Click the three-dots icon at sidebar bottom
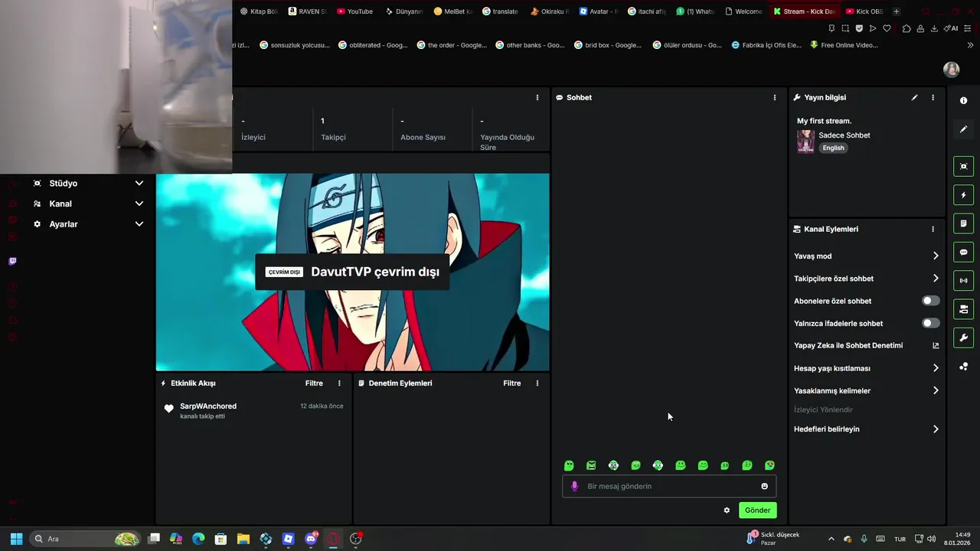The image size is (980, 551). (x=963, y=367)
